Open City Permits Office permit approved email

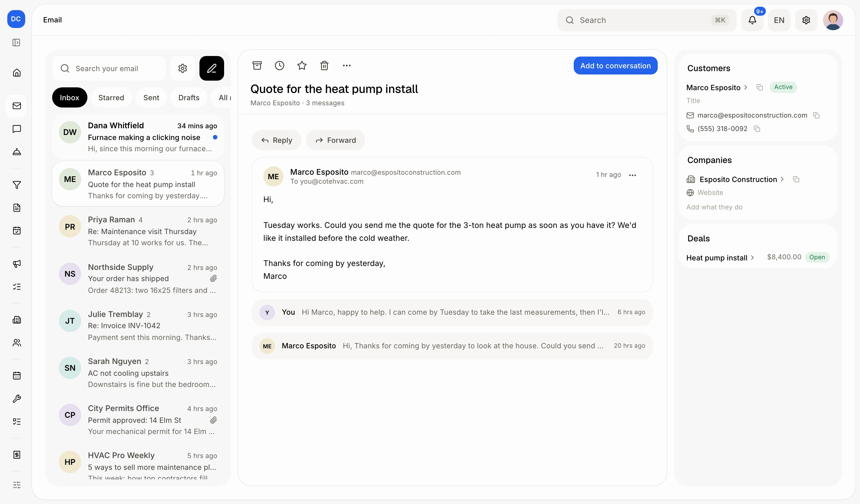coord(138,419)
